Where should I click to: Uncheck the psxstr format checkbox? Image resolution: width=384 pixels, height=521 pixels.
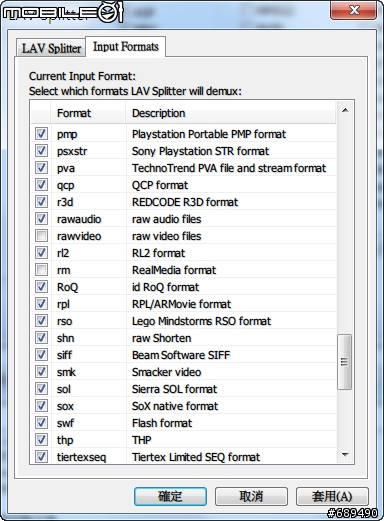(41, 151)
